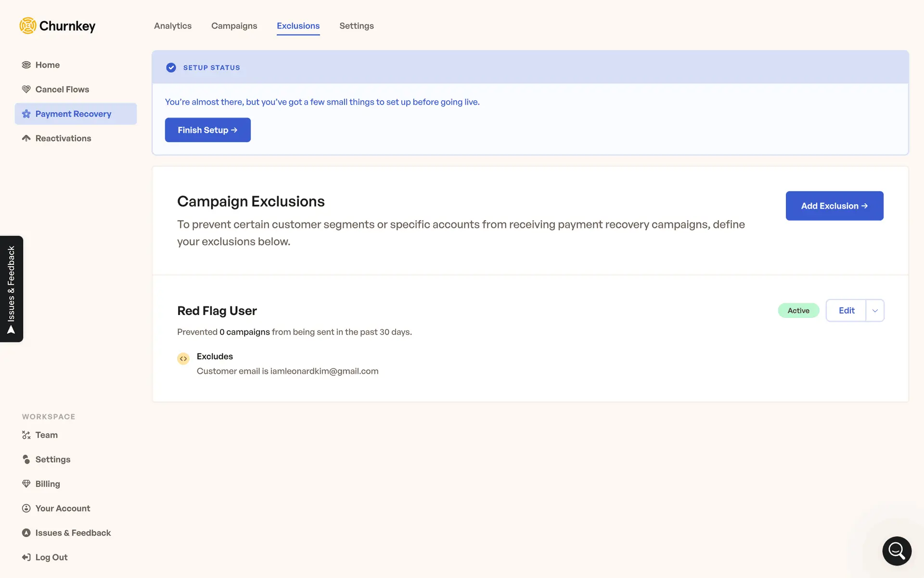Edit the Red Flag User exclusion
Viewport: 924px width, 578px height.
click(x=846, y=311)
